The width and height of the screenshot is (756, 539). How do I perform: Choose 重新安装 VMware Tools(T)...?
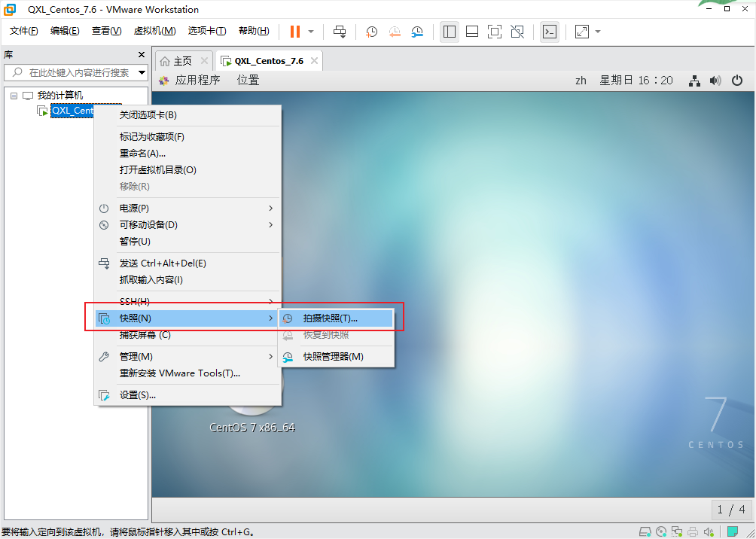(188, 373)
